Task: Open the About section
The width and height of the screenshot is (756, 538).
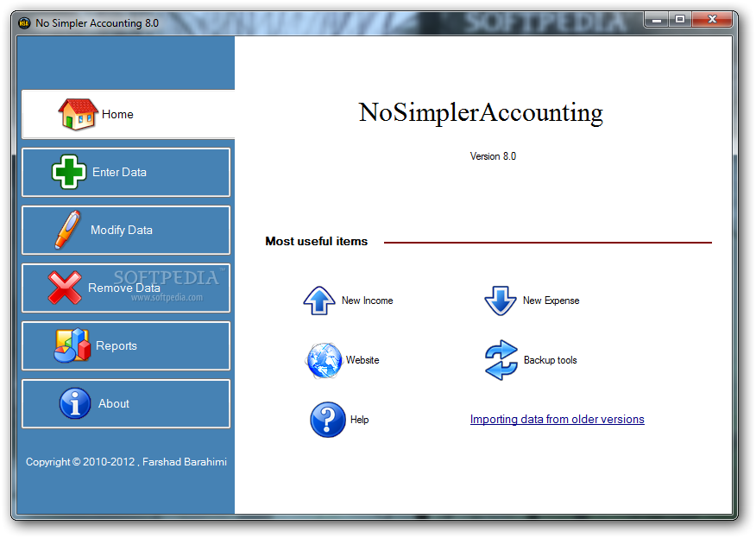Action: tap(126, 404)
